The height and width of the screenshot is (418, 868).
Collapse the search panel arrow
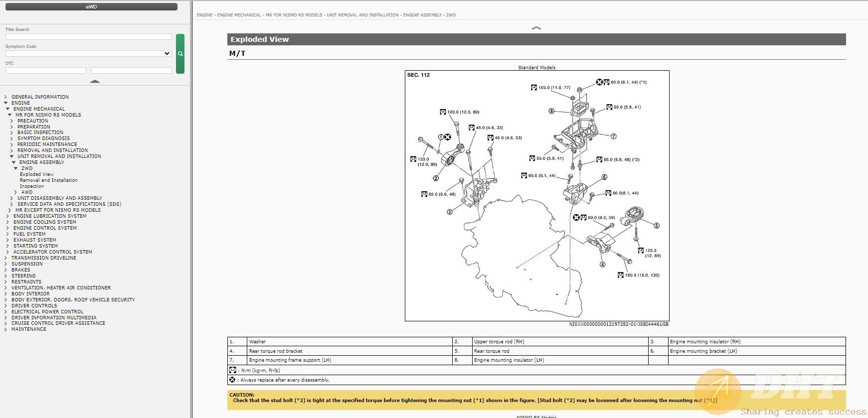(95, 81)
